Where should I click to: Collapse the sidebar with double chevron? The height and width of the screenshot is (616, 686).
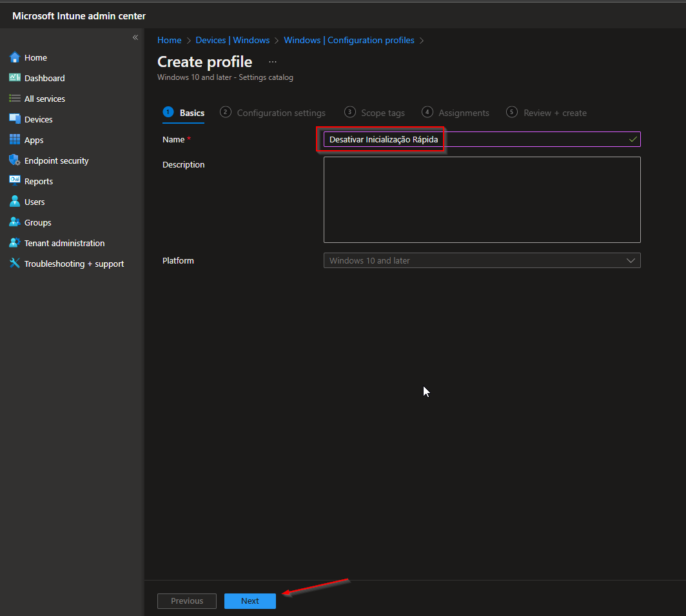click(135, 37)
